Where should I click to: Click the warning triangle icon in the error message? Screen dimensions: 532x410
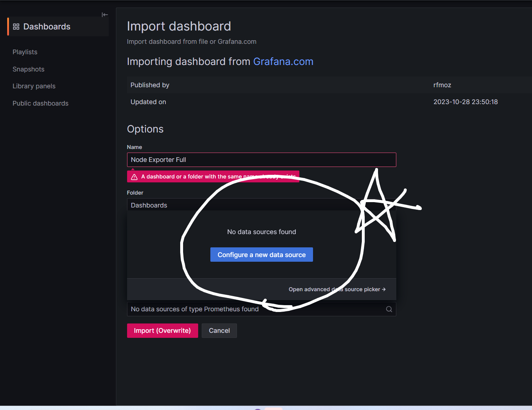[x=134, y=177]
